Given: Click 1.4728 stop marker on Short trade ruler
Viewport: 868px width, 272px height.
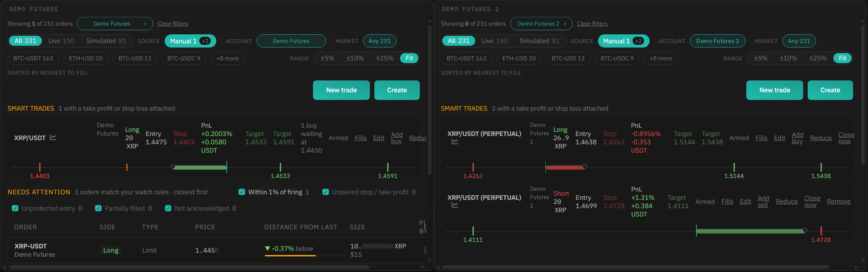Looking at the screenshot, I should click(821, 231).
